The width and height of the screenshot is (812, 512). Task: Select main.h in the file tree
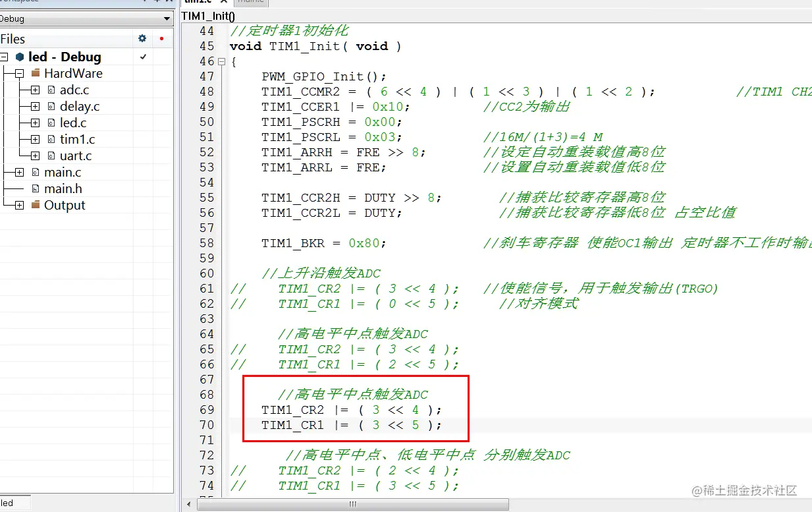point(63,189)
